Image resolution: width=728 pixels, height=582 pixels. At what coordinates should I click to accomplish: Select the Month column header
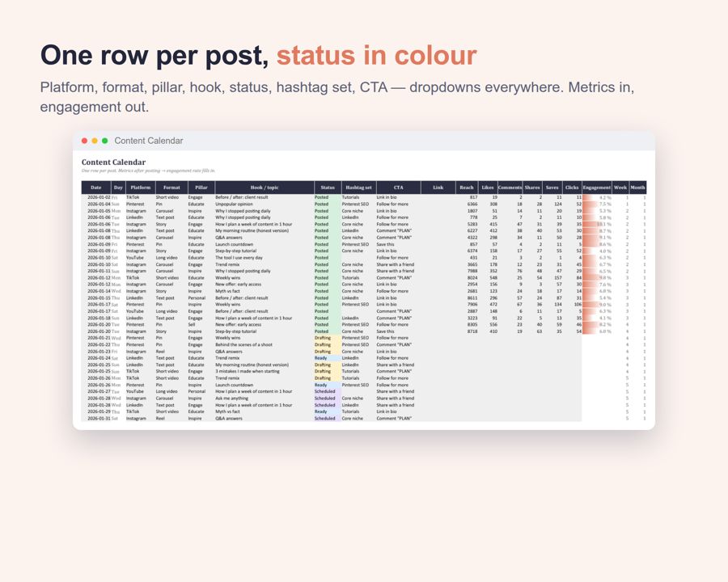pyautogui.click(x=637, y=188)
